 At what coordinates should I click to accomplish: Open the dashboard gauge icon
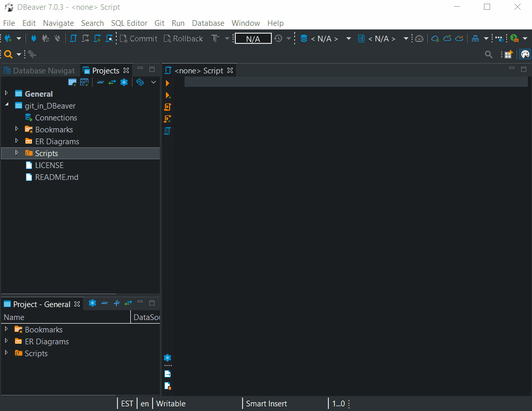pyautogui.click(x=419, y=39)
